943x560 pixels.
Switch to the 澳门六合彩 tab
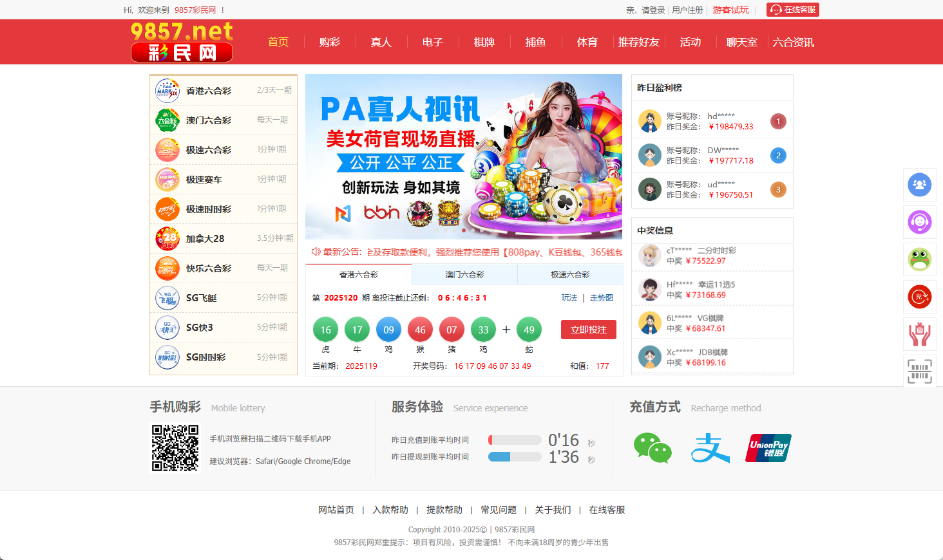(464, 275)
